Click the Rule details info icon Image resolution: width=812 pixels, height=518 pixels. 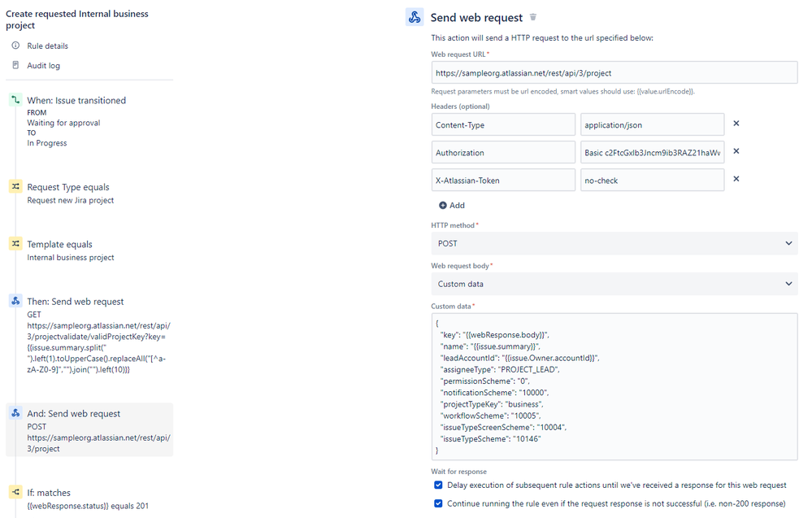[15, 46]
